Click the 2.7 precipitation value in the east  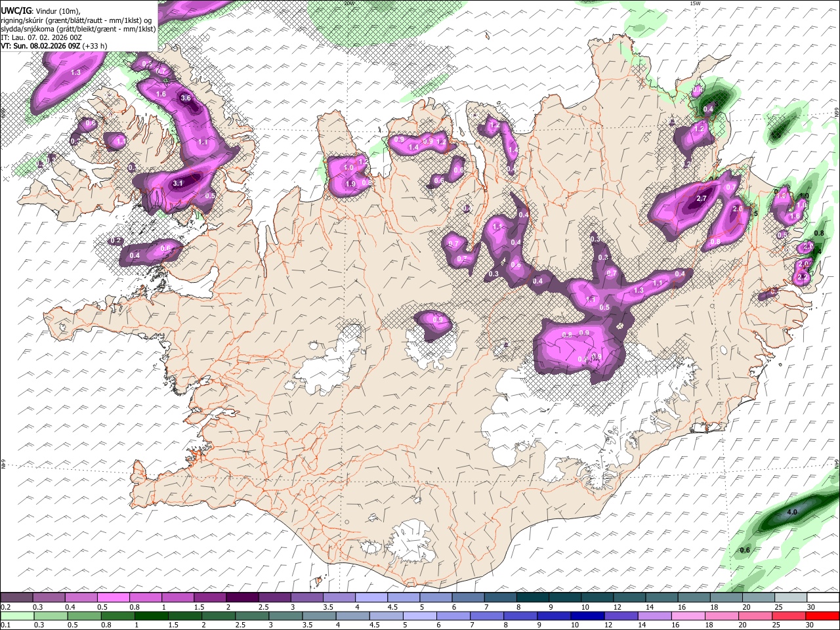(701, 199)
